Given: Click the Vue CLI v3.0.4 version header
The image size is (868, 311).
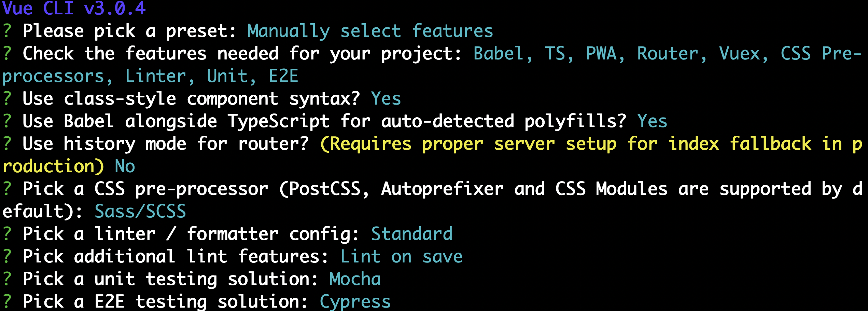Looking at the screenshot, I should click(74, 8).
